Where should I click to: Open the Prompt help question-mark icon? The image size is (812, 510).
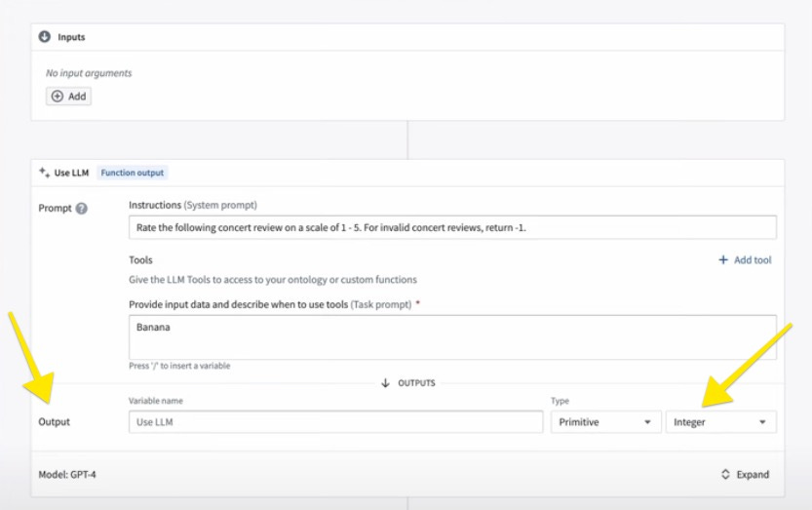pos(81,209)
